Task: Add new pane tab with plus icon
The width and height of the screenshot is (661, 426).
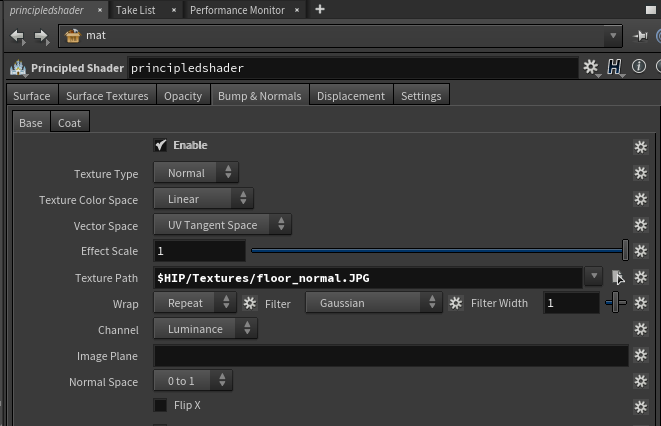Action: [x=320, y=9]
